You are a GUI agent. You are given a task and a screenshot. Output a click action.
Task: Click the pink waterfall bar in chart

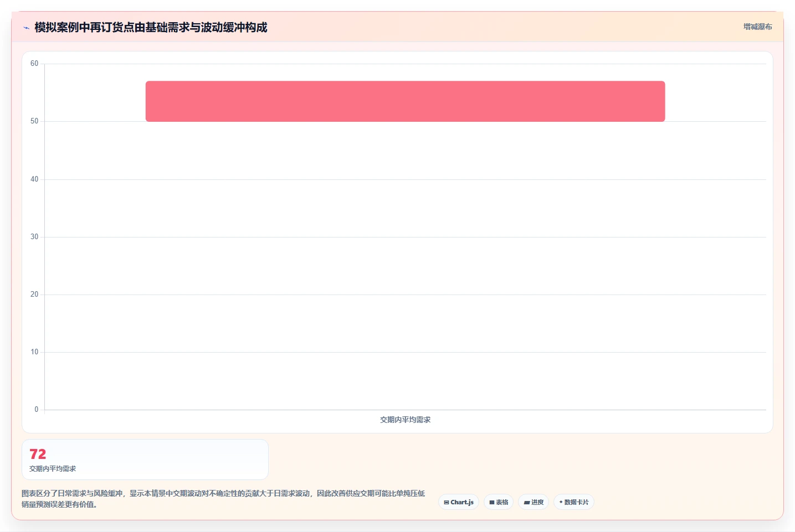405,101
